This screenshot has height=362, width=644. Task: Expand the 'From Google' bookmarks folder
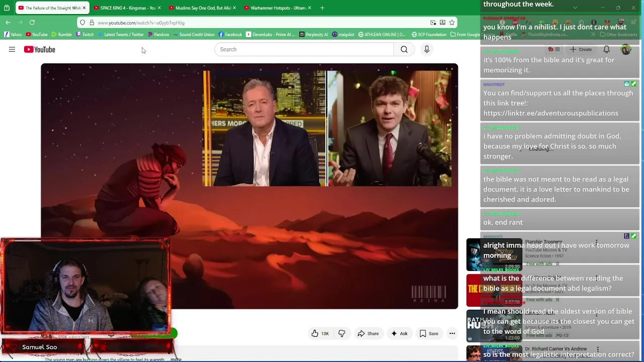point(465,35)
